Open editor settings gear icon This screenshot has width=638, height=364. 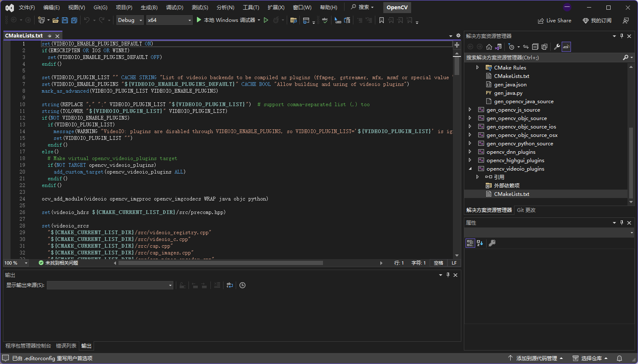(x=458, y=36)
